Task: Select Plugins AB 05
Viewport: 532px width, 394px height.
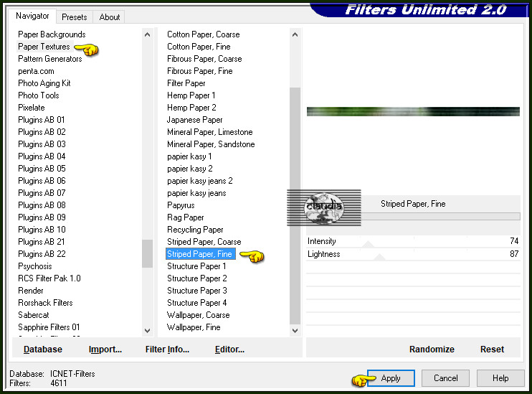Action: pyautogui.click(x=42, y=169)
